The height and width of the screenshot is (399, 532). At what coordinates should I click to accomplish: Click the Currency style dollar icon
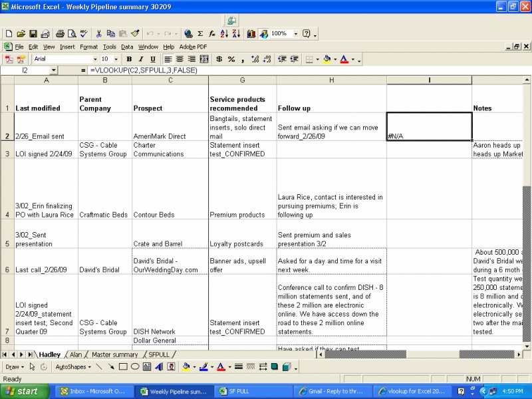point(219,59)
